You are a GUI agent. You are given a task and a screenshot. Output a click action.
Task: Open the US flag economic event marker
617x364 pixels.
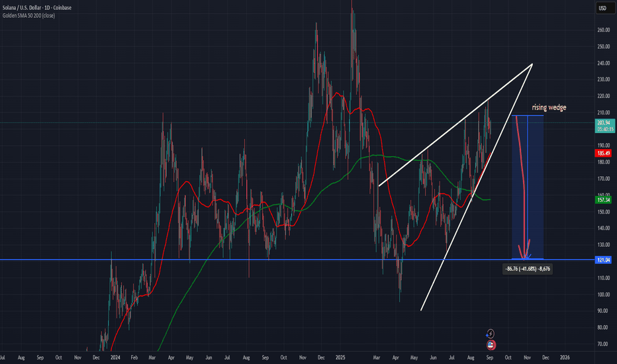[x=491, y=345]
